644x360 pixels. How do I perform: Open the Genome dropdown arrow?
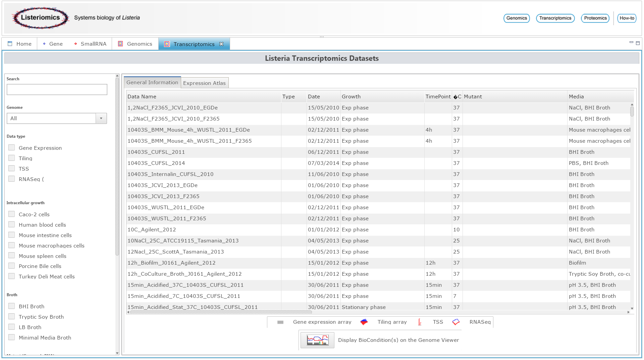101,119
